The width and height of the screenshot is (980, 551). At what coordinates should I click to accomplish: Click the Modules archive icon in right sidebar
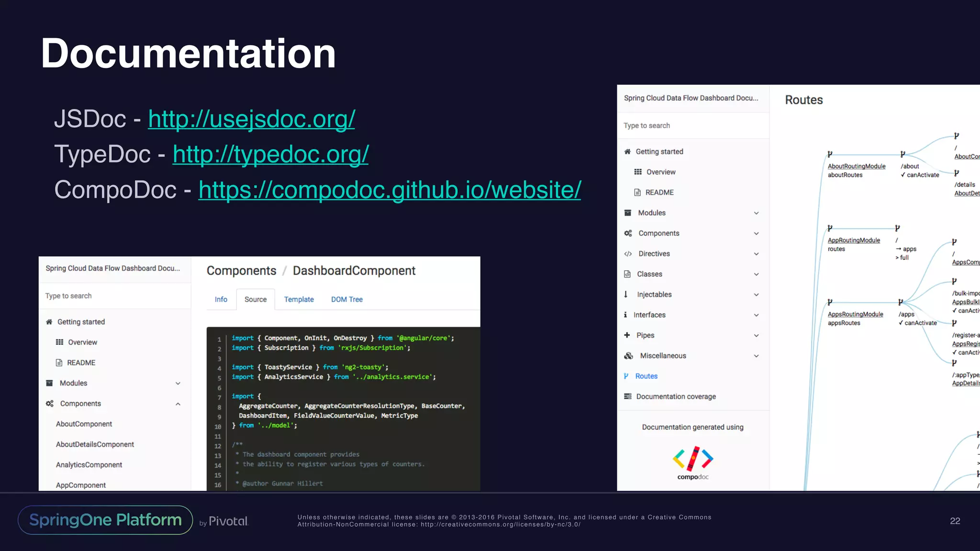pos(627,213)
